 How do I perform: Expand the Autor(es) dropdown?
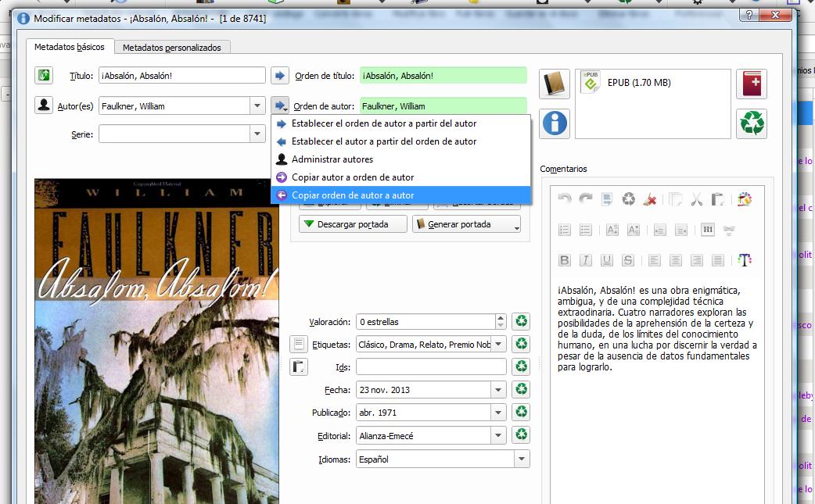[x=257, y=105]
